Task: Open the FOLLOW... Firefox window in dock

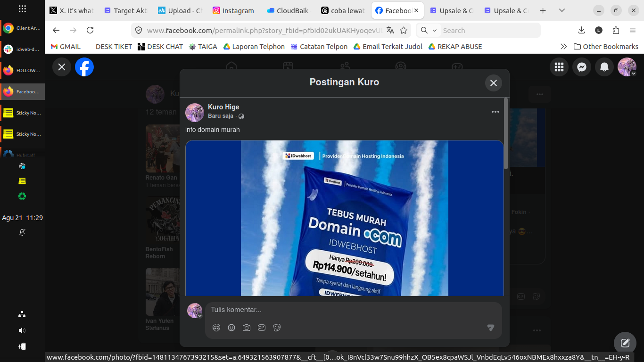Action: coord(22,71)
